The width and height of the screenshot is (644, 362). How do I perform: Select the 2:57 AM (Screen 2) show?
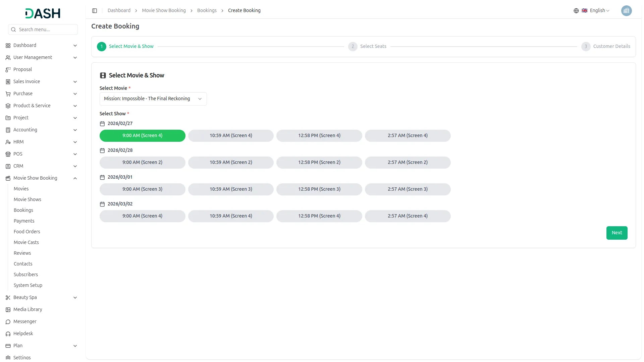[408, 163]
